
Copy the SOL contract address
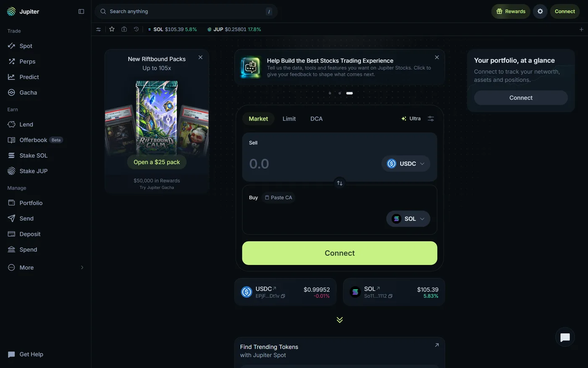coord(391,296)
